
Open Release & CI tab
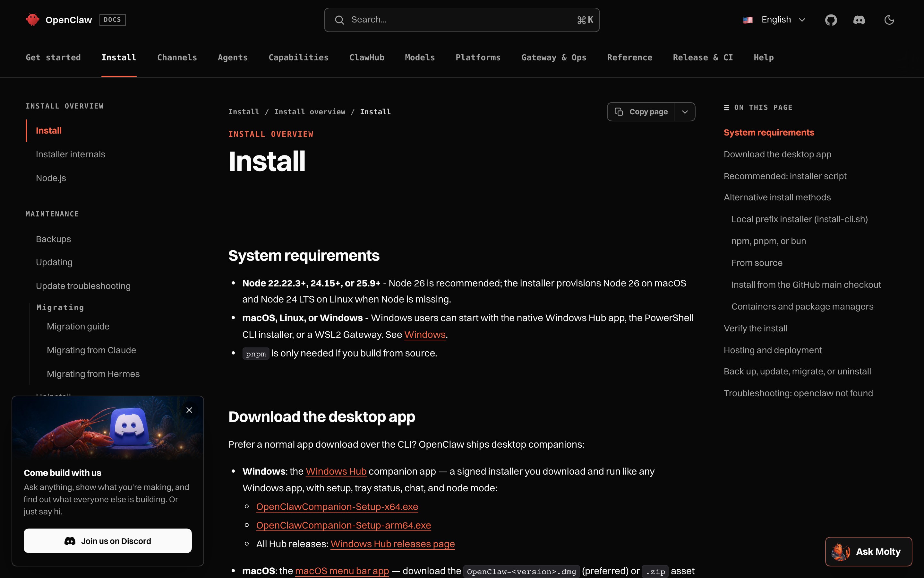point(703,57)
